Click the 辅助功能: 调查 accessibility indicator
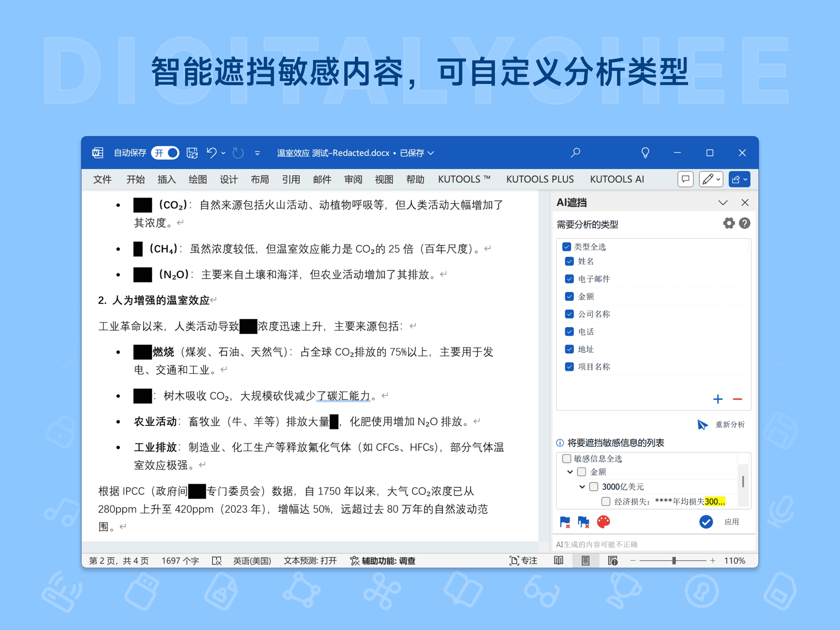This screenshot has height=630, width=840. click(x=383, y=561)
